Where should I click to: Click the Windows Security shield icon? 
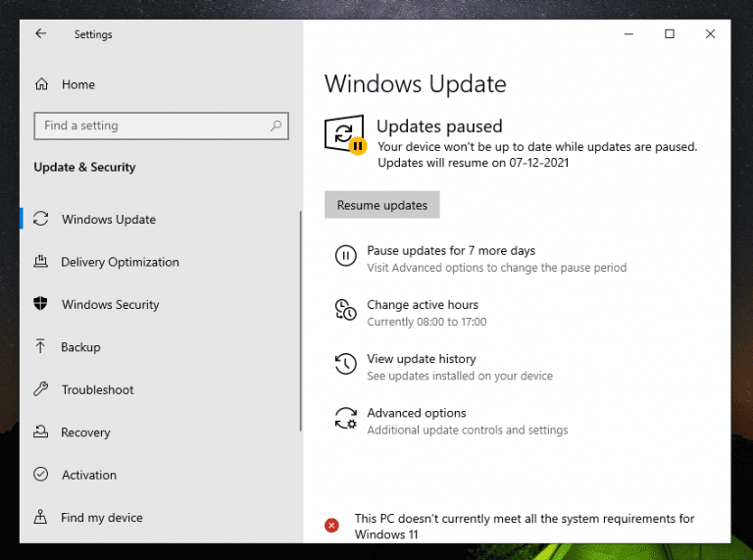[x=41, y=304]
